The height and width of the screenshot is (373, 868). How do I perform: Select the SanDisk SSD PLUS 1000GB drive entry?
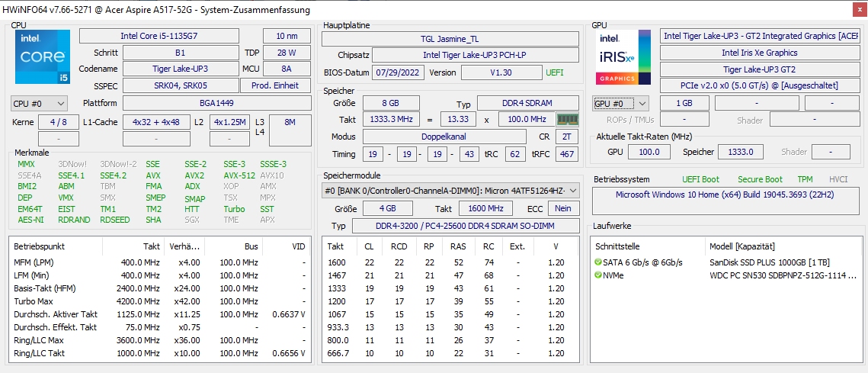click(x=770, y=262)
